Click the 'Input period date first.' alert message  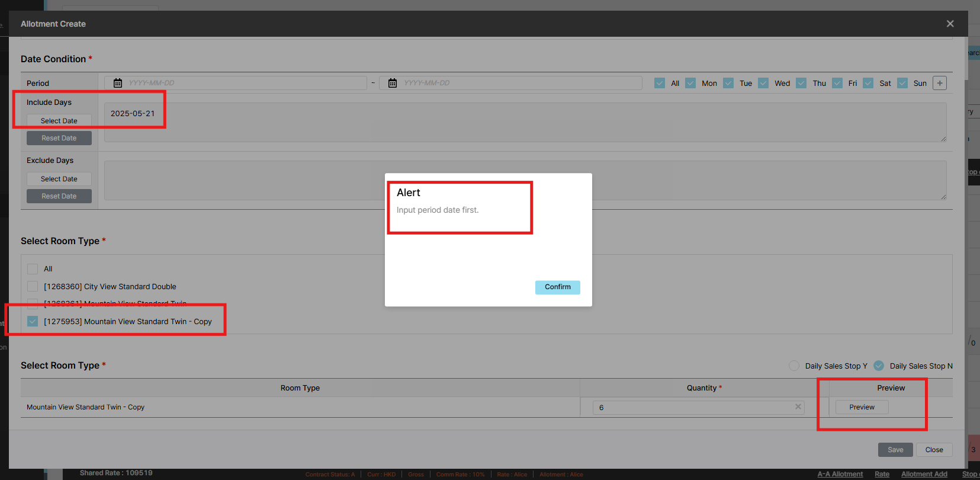[x=438, y=210]
